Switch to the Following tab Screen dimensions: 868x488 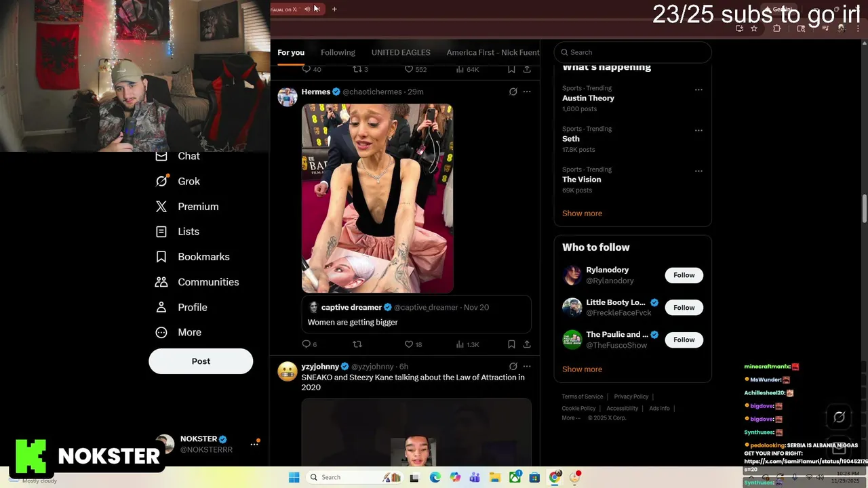click(x=338, y=52)
